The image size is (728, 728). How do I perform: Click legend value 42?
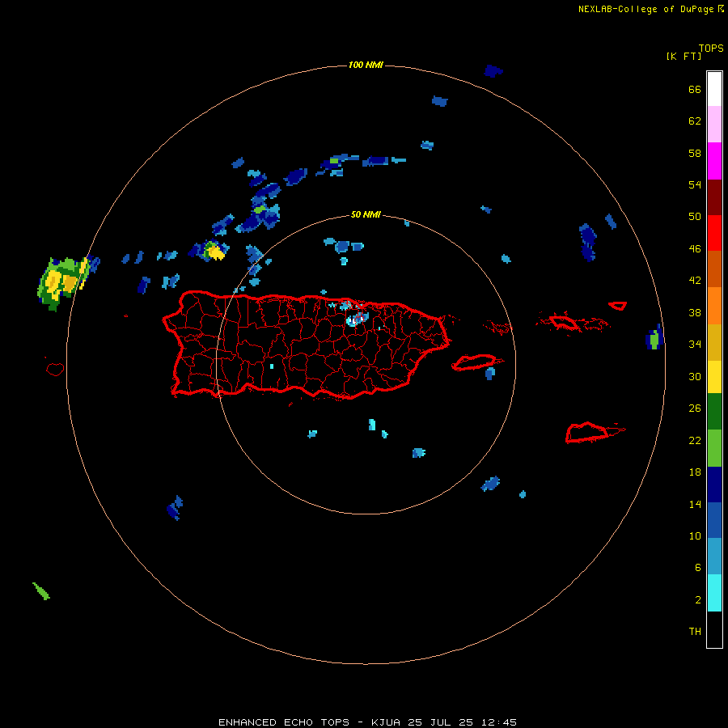tap(695, 281)
